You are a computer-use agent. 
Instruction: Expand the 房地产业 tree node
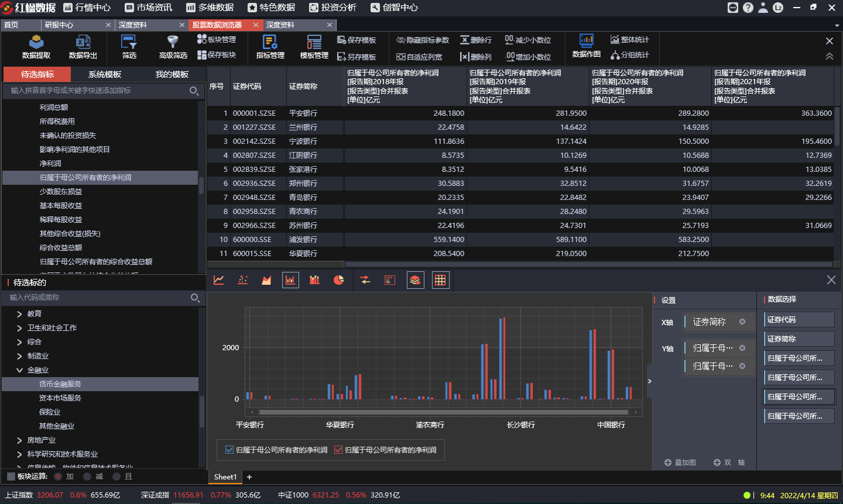point(19,440)
